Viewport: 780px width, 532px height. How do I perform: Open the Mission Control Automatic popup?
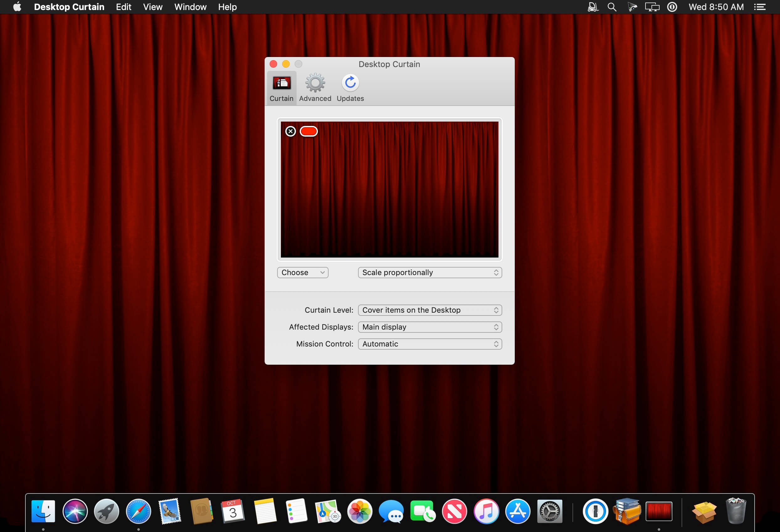430,344
